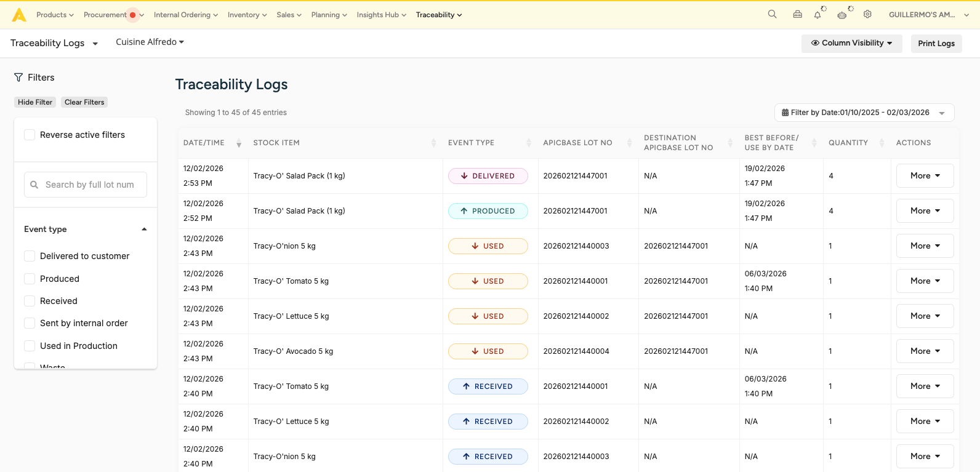Open More actions for Delivered Salad Pack row
This screenshot has height=472, width=980.
(x=925, y=176)
